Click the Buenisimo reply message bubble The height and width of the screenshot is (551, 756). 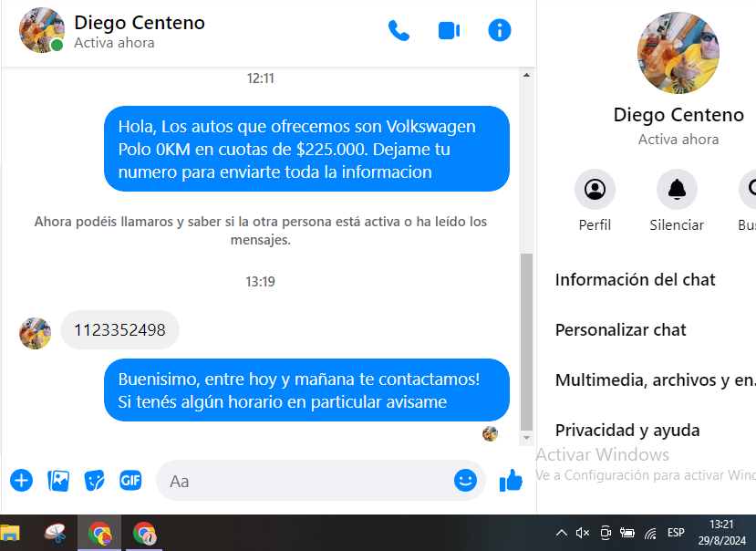(306, 390)
